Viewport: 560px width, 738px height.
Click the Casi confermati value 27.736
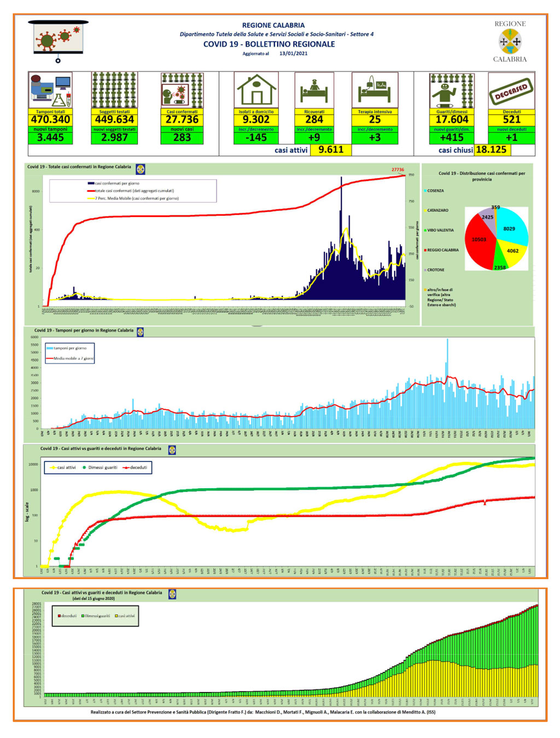coord(182,120)
